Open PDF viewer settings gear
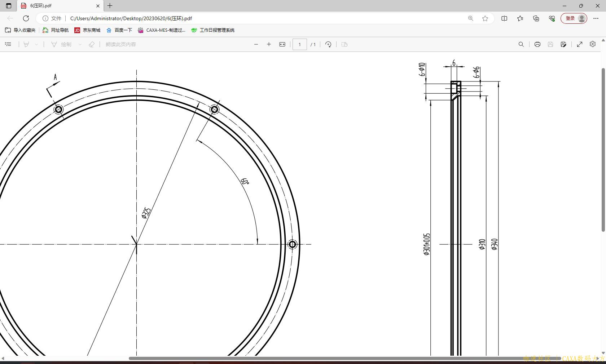This screenshot has height=364, width=606. coord(593,44)
